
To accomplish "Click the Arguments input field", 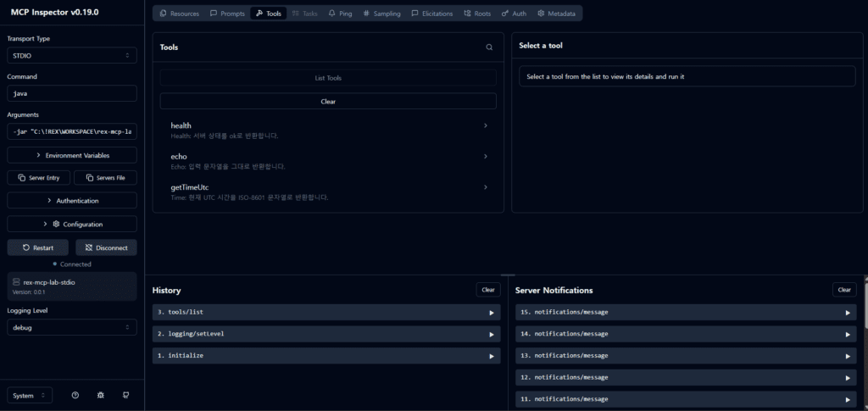I will (72, 131).
